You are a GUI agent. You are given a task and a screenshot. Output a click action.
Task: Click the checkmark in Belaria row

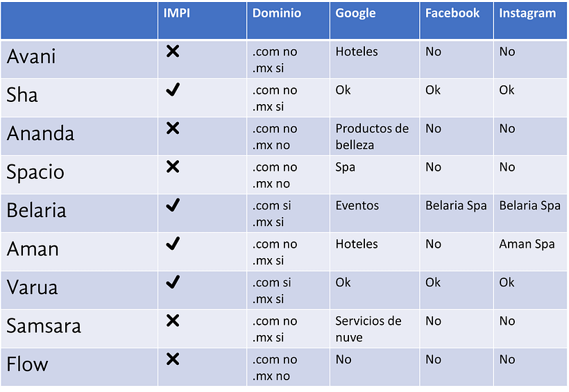173,205
